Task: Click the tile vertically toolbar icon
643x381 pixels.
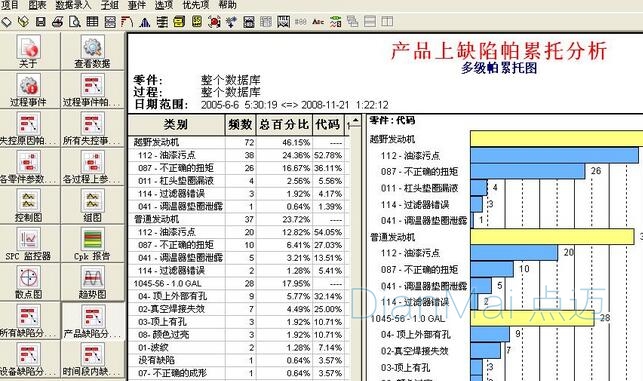Action: point(387,21)
